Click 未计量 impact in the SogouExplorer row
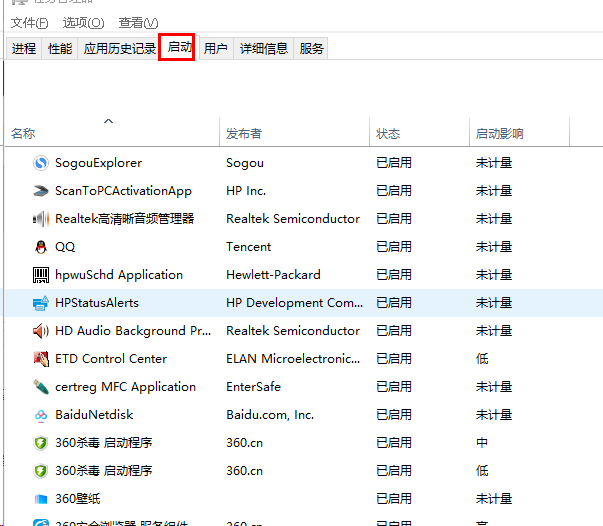Screen dimensions: 603x526 click(x=494, y=163)
